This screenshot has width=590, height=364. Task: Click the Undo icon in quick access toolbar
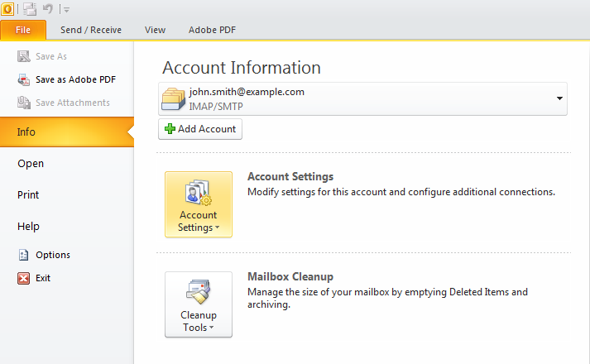click(x=48, y=8)
